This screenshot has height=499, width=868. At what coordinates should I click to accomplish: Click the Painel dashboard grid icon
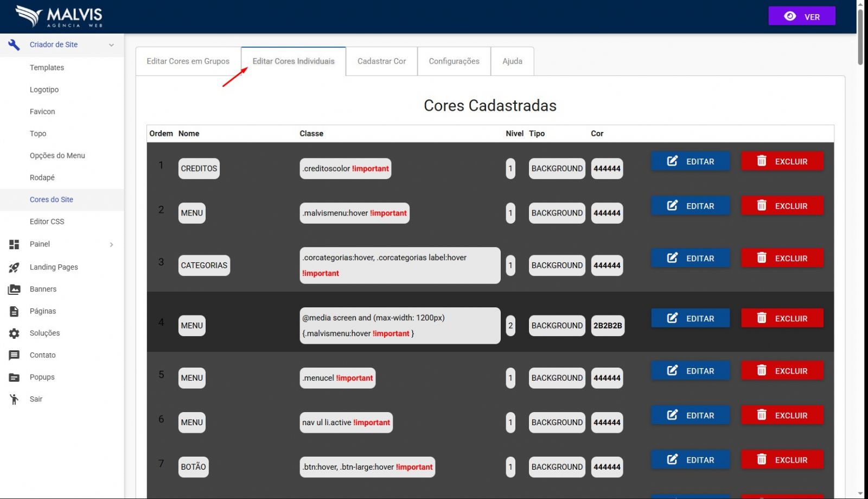click(x=14, y=244)
